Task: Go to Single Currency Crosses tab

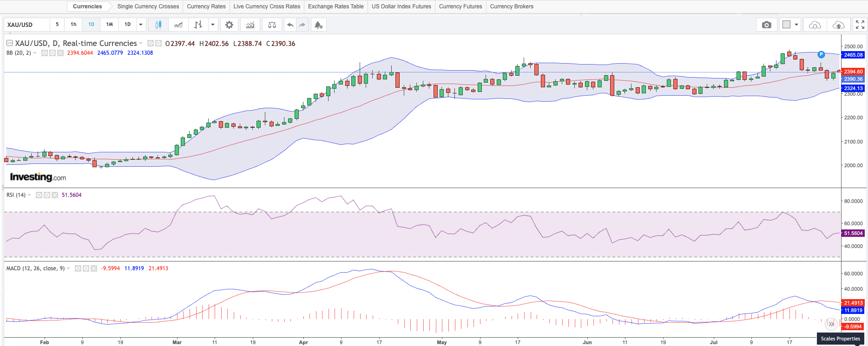Action: (x=148, y=7)
